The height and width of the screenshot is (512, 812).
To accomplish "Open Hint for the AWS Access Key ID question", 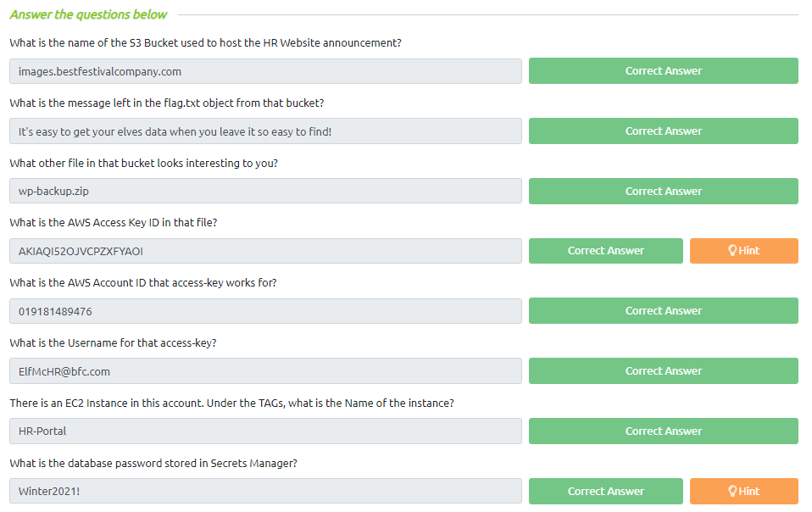I will [x=743, y=251].
